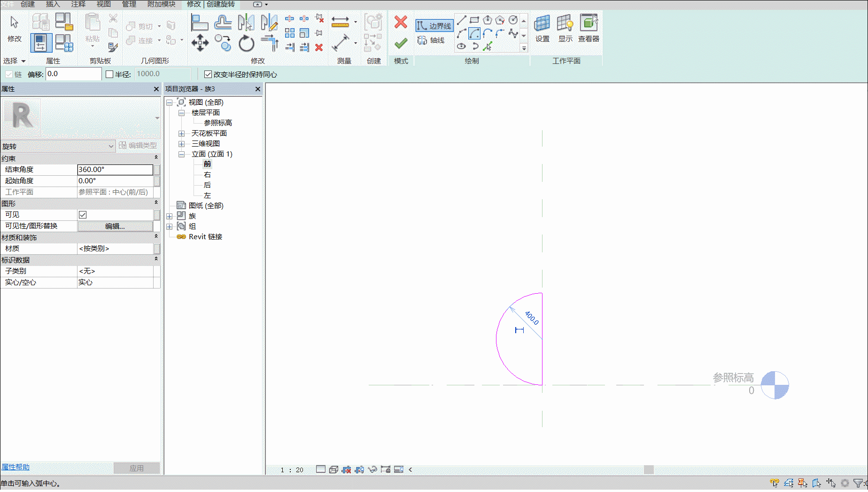Viewport: 868px width, 492px height.
Task: Expand the 组 tree node
Action: (x=169, y=226)
